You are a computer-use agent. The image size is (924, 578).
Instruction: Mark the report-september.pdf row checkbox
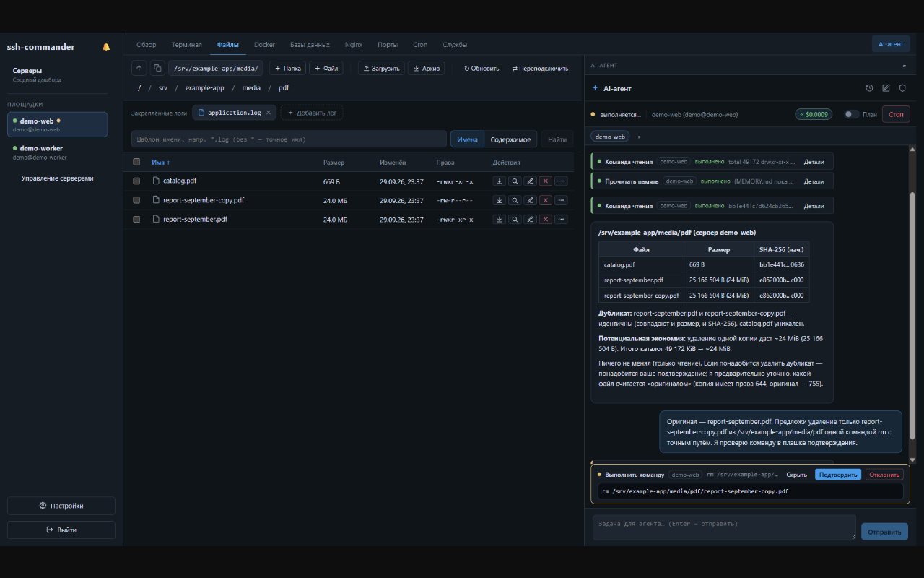[x=136, y=219]
